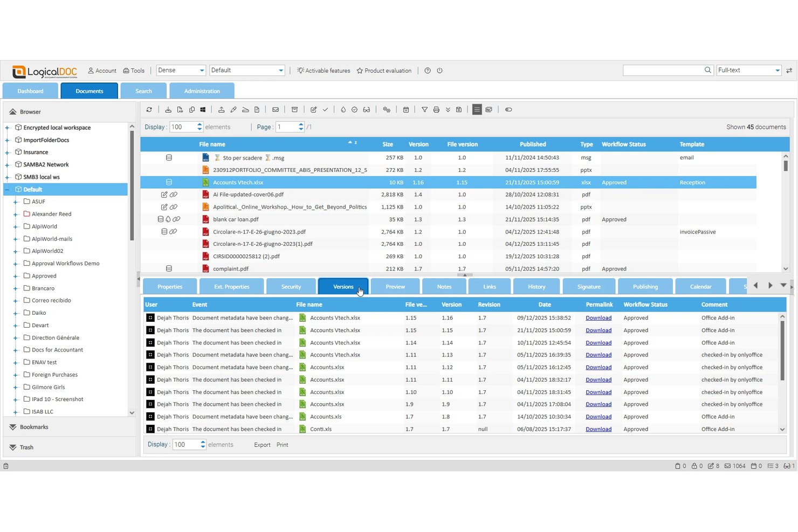Click the funnel filter toolbar icon
The height and width of the screenshot is (532, 798).
(x=424, y=109)
